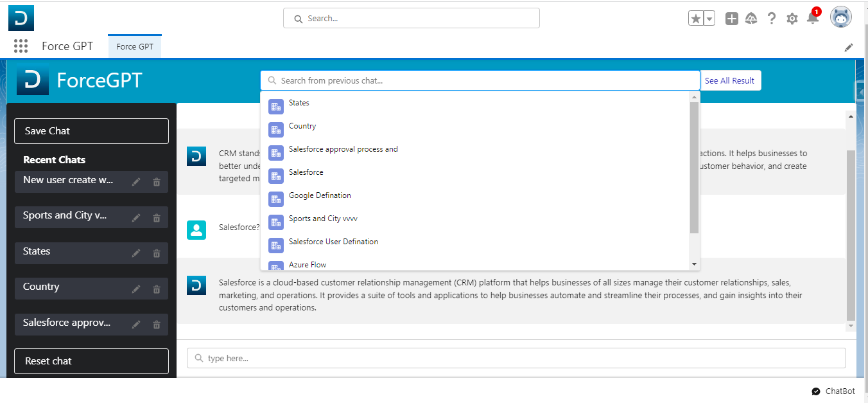Viewport: 868px width, 403px height.
Task: Focus the global Search box
Action: 411,18
